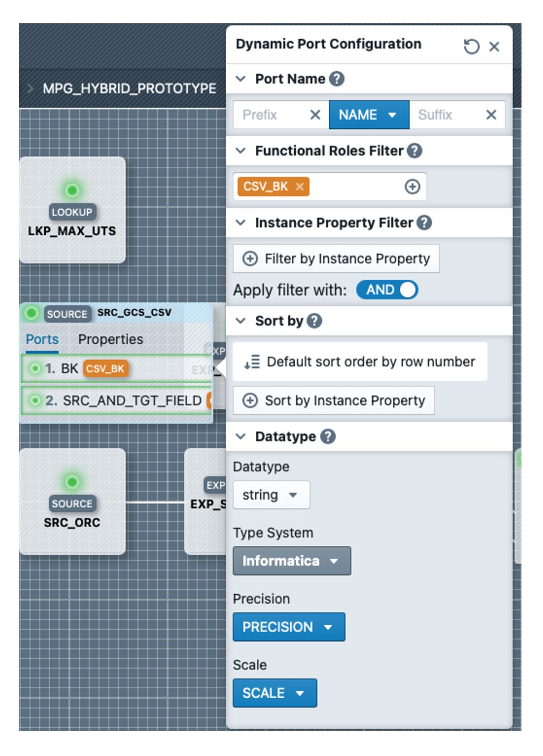Open Functional Roles Filter help icon

(x=414, y=151)
